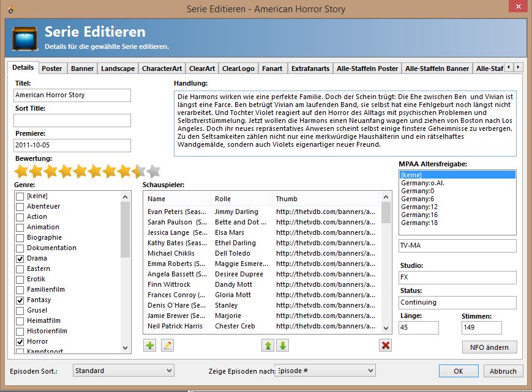Select the Jessica Lange actor row

(261, 233)
